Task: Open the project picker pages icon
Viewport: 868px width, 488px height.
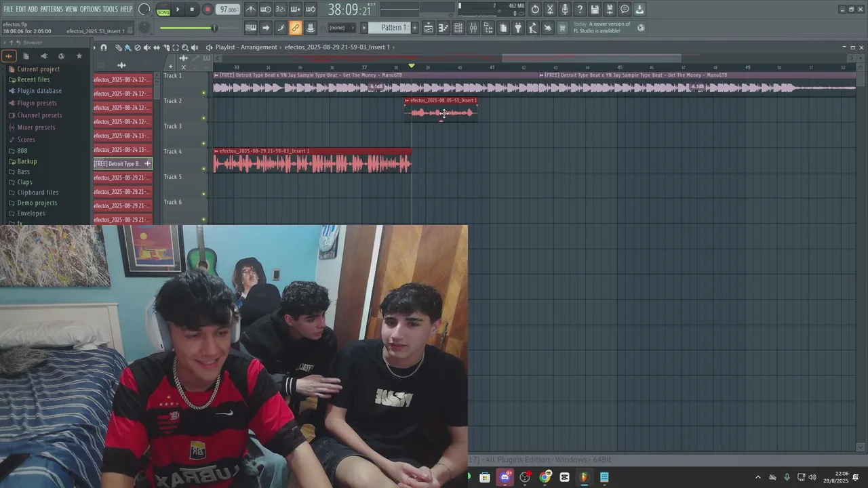Action: (x=503, y=28)
